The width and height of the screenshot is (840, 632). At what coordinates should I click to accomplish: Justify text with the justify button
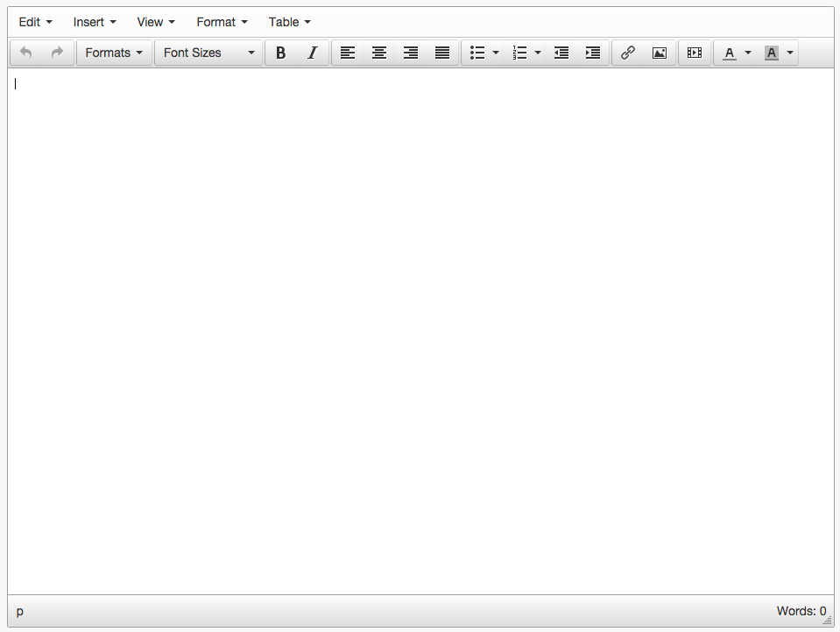click(442, 53)
